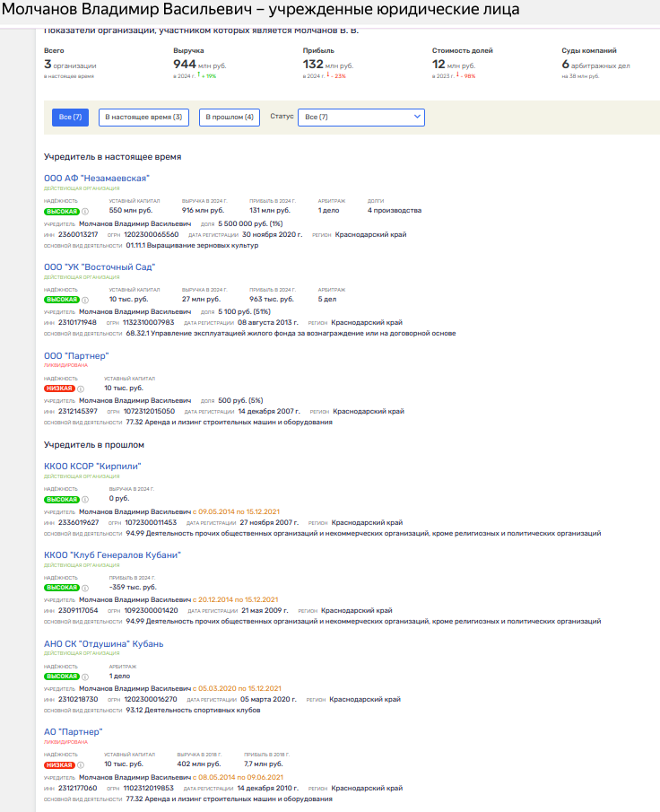
Task: Click info icon beside ООО Партнер НИЗКАЯ badge
Action: tap(81, 389)
